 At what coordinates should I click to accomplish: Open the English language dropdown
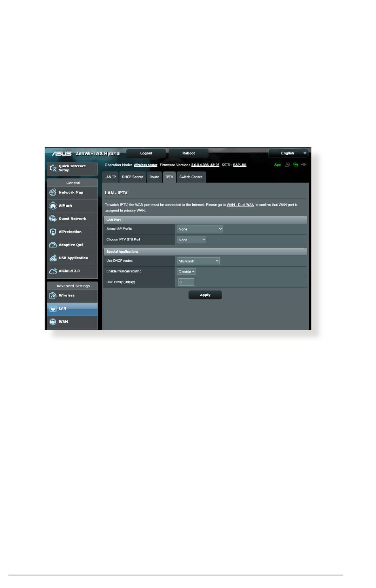[x=288, y=153]
